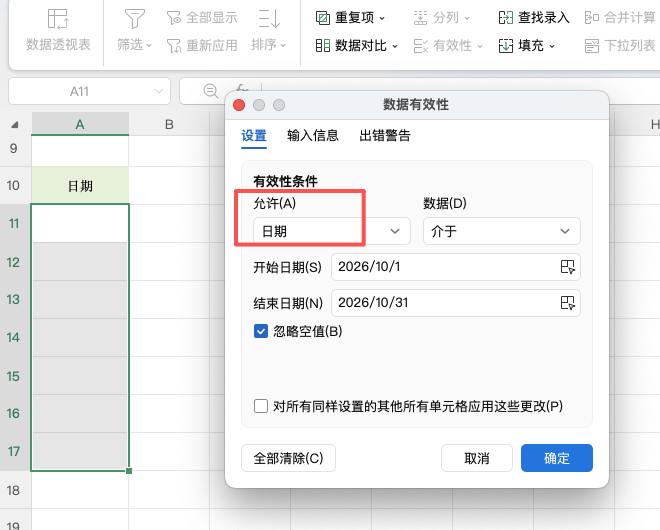
Task: Click the select-all corner triangle
Action: click(x=15, y=125)
